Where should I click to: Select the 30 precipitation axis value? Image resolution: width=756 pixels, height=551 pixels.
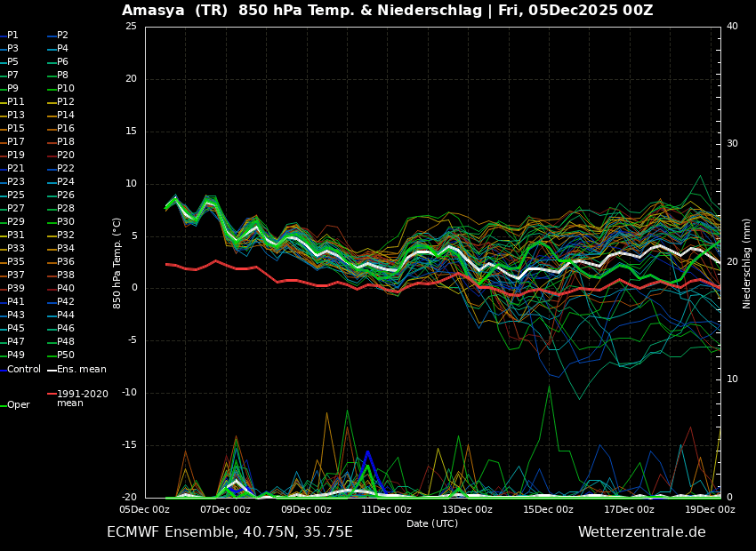tap(732, 144)
